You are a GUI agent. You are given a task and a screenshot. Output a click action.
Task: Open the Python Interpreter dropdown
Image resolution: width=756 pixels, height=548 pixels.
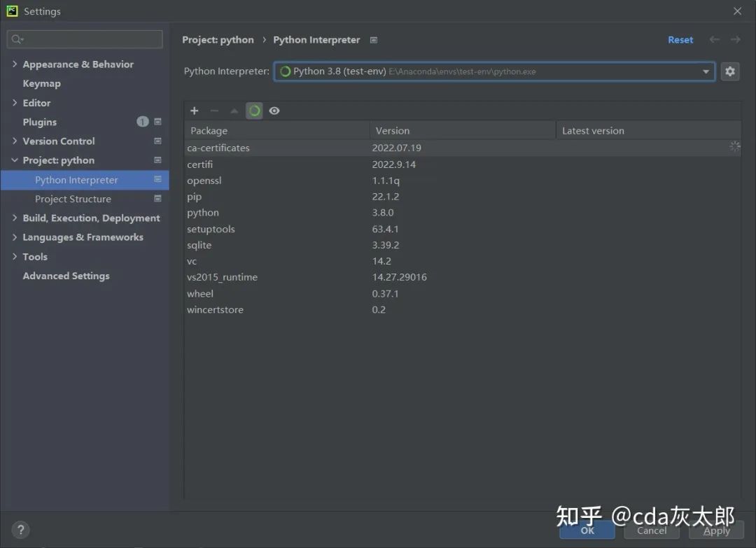[494, 71]
